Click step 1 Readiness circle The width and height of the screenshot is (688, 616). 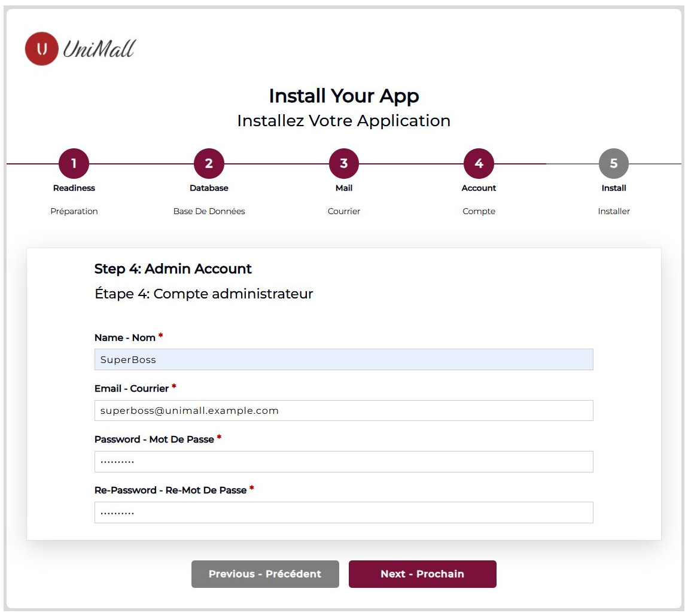pos(74,163)
